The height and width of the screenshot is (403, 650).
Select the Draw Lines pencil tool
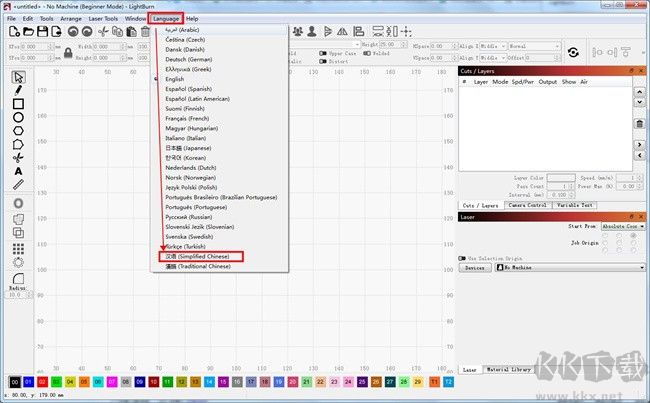[x=18, y=90]
